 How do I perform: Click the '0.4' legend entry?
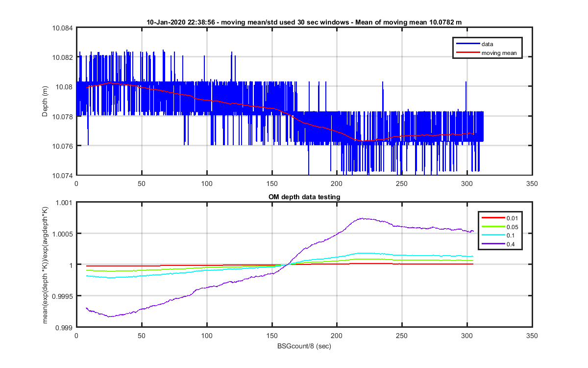pos(511,244)
